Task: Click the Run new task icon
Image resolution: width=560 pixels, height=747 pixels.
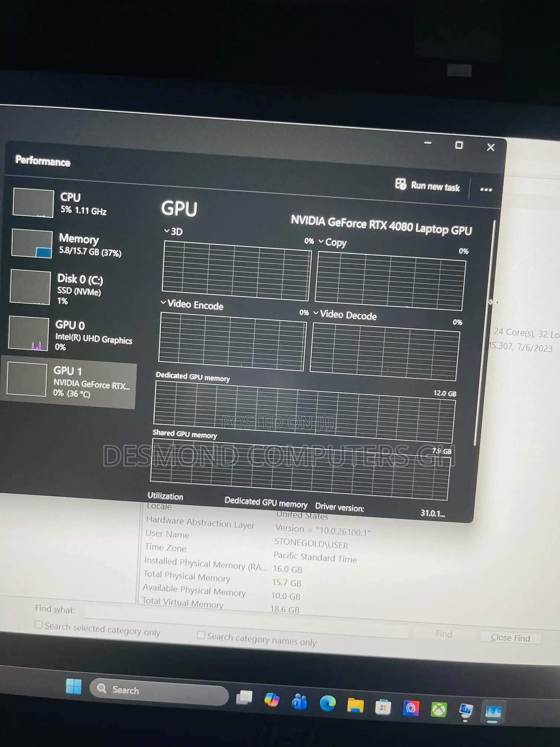Action: pyautogui.click(x=401, y=184)
